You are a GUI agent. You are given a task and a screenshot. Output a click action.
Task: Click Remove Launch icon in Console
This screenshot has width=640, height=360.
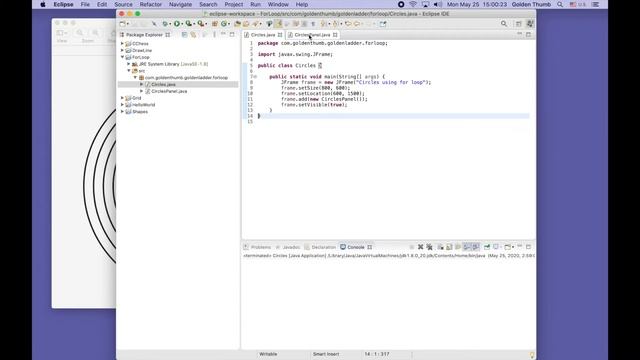point(421,247)
